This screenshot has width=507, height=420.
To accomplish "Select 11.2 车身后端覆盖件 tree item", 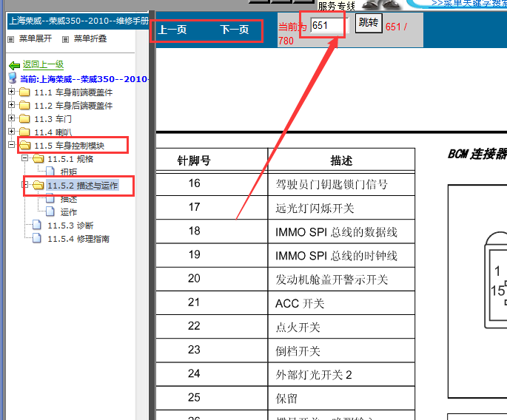I will point(73,106).
